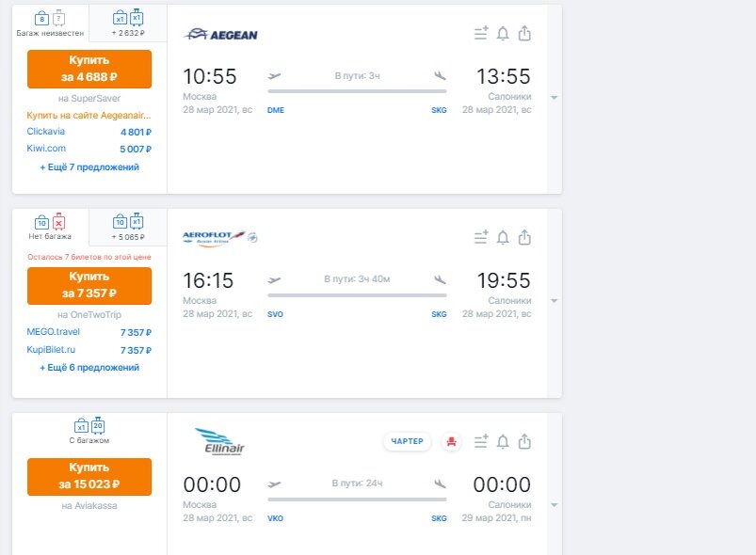The height and width of the screenshot is (555, 756).
Task: Select Aegean 'Багаж неизвестен' fare option
Action: point(50,24)
